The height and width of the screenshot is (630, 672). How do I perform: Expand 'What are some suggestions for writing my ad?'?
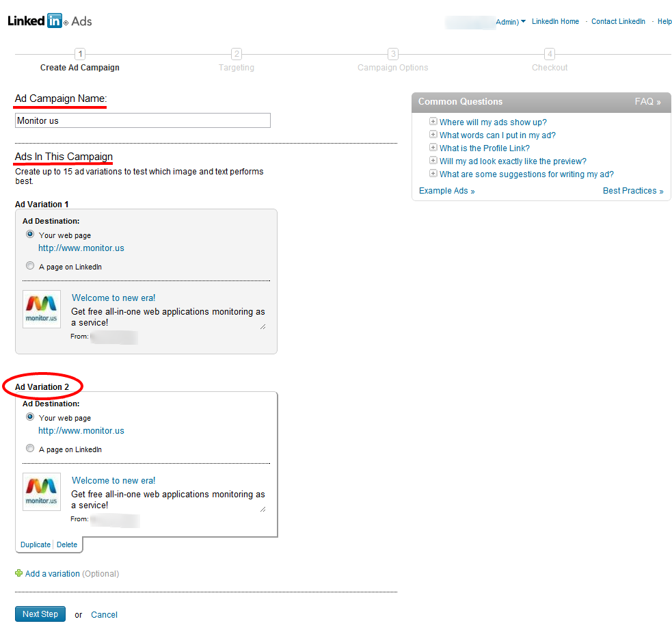tap(433, 174)
